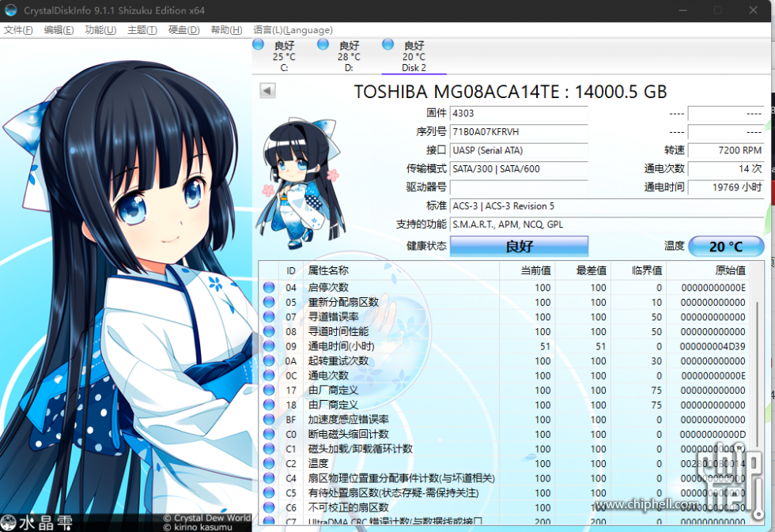Click the status orb of row C6 不可校正的扇区数

[x=269, y=507]
